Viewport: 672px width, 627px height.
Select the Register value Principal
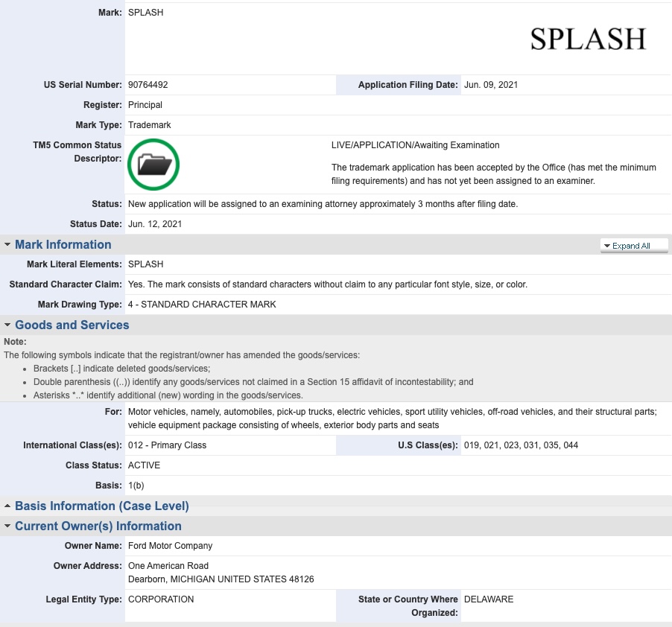[x=145, y=105]
